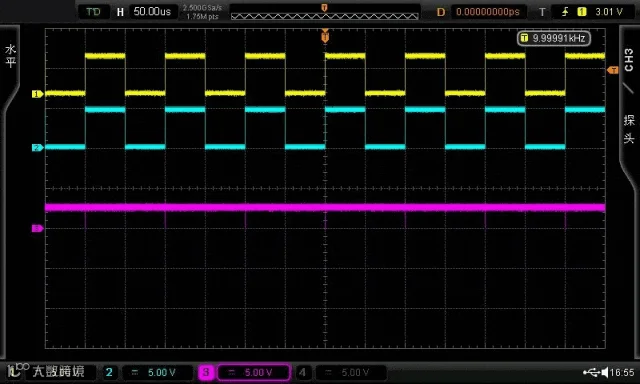Click the magenta channel 3 ground marker

(x=38, y=229)
